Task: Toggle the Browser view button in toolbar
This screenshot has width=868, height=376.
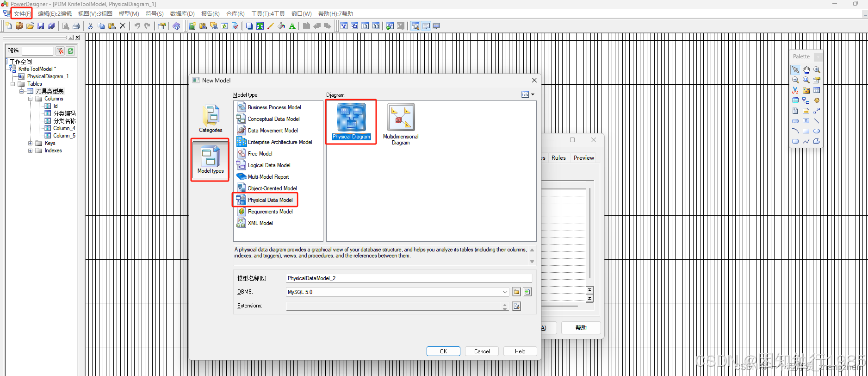Action: [415, 26]
